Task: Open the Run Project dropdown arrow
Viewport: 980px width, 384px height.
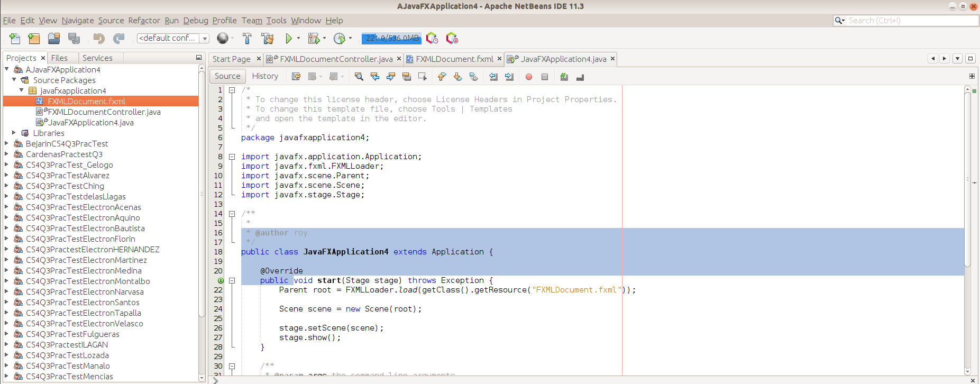Action: (298, 38)
